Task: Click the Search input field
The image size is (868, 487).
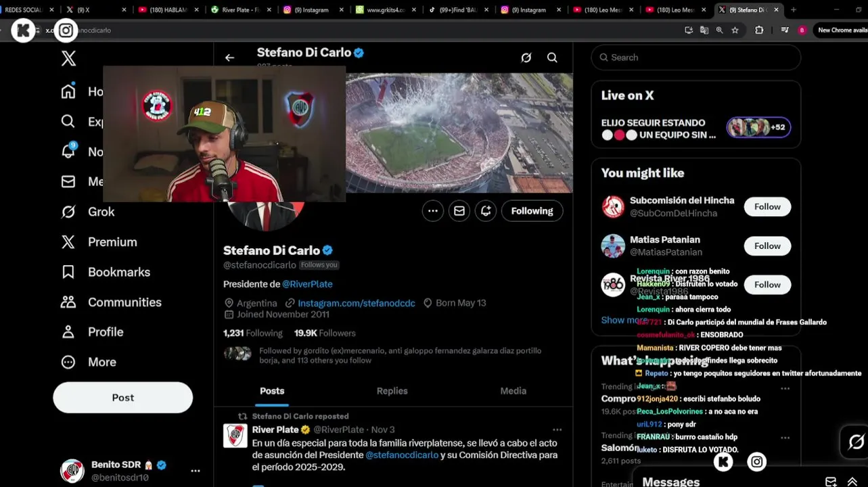Action: (696, 57)
